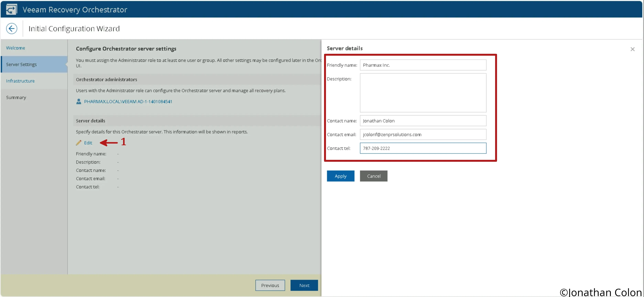Click the back arrow navigation icon
644x297 pixels.
[x=12, y=28]
